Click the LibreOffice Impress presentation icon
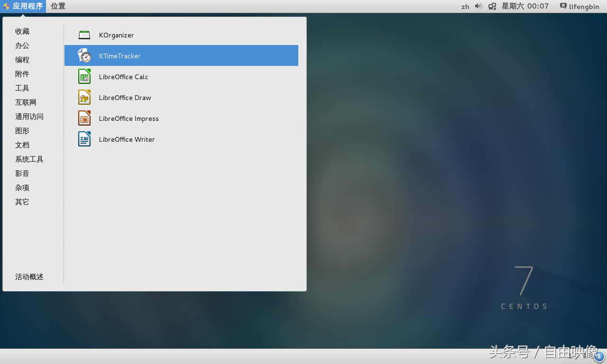 coord(84,118)
